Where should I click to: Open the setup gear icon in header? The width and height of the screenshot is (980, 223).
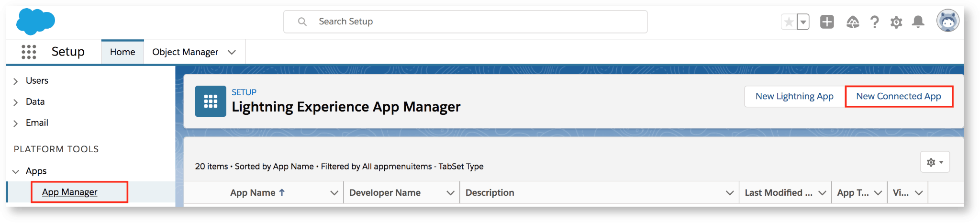coord(896,22)
